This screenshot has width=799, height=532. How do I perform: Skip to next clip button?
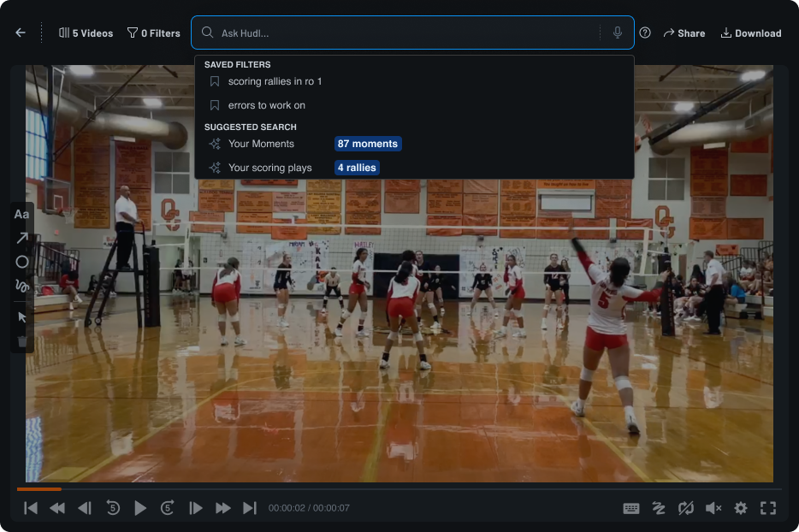tap(250, 508)
